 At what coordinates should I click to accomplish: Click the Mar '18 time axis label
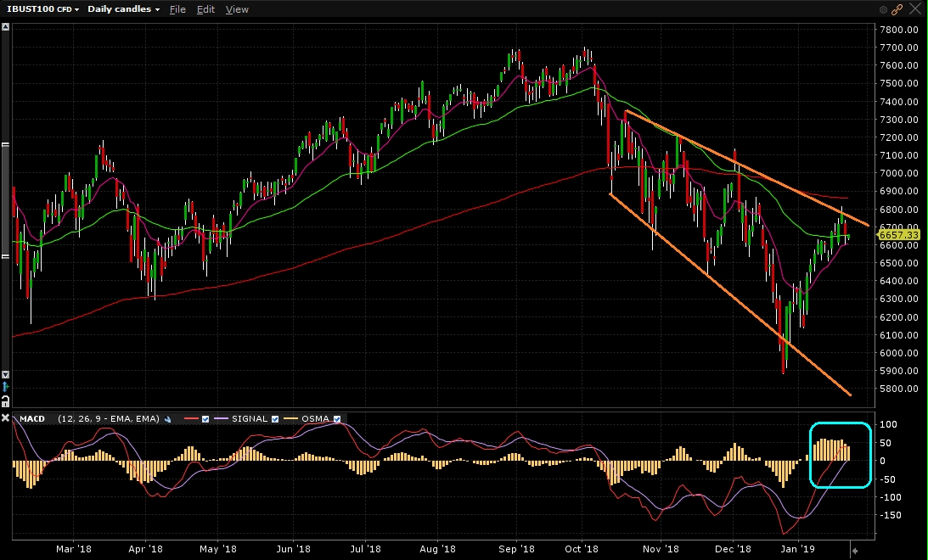(74, 549)
